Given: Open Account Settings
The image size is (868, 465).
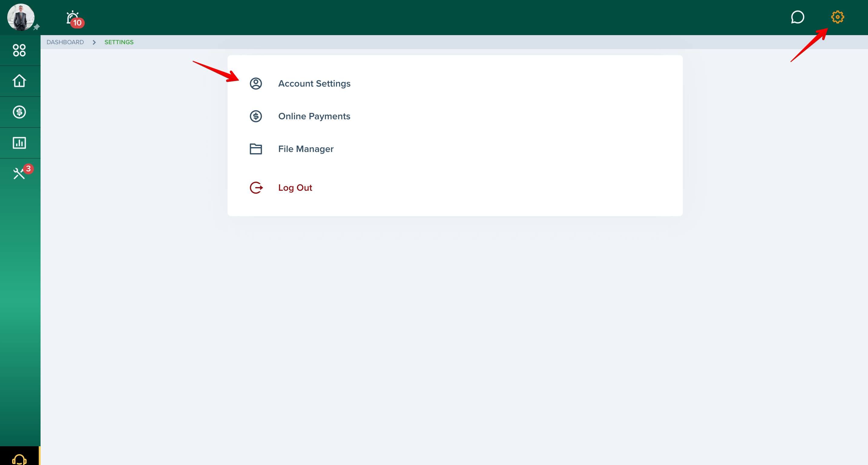Looking at the screenshot, I should [x=314, y=84].
